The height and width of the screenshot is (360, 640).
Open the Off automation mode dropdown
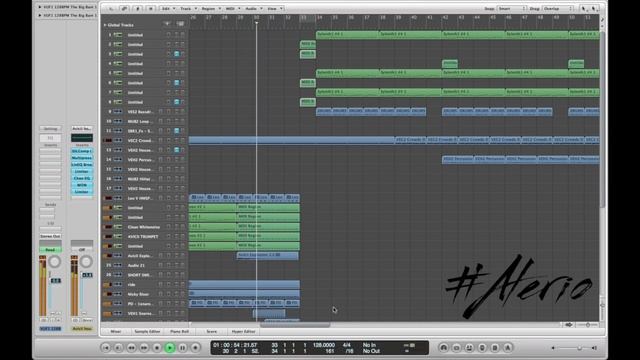point(82,249)
